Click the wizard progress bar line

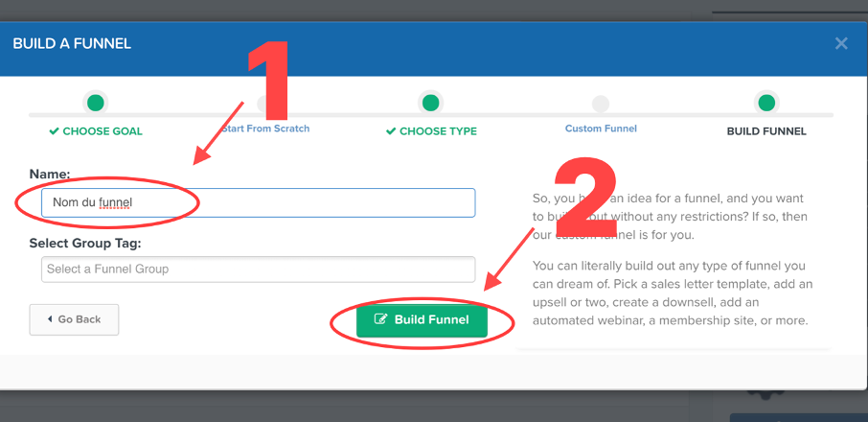coord(431,115)
